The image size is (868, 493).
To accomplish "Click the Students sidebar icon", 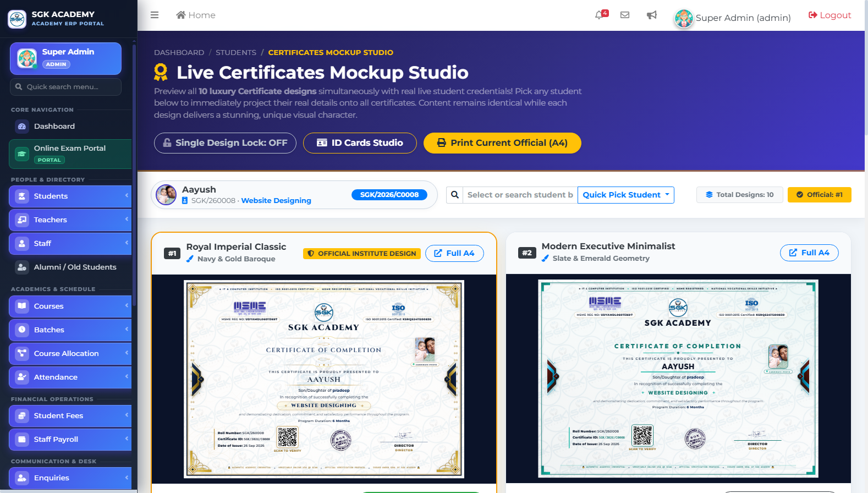I will coord(22,196).
